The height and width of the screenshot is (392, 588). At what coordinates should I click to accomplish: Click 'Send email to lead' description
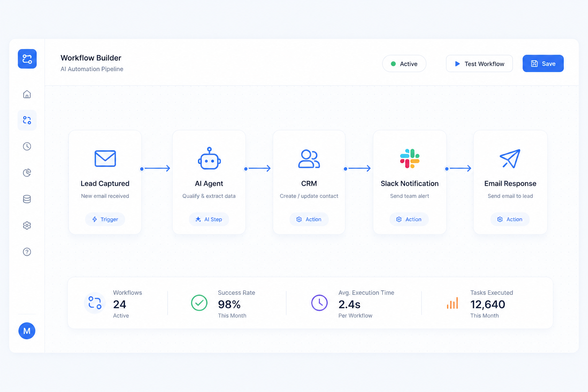510,196
